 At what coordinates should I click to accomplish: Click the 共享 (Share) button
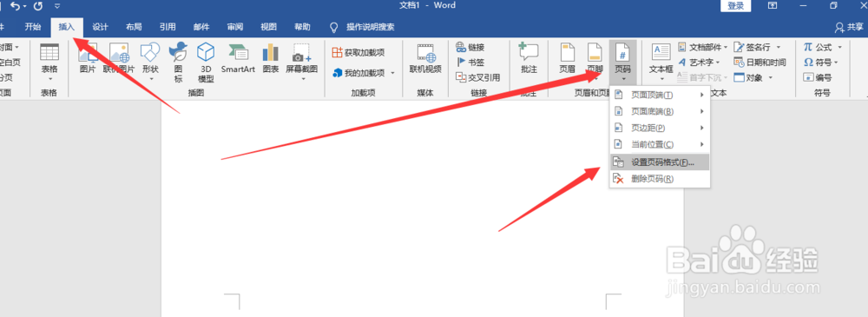click(x=850, y=27)
